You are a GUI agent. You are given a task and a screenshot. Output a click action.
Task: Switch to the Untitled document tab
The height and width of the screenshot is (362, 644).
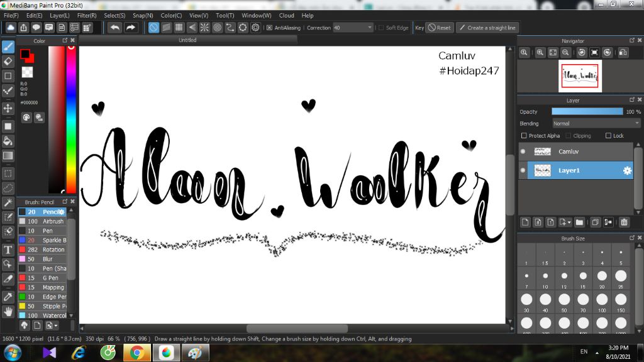[x=187, y=40]
